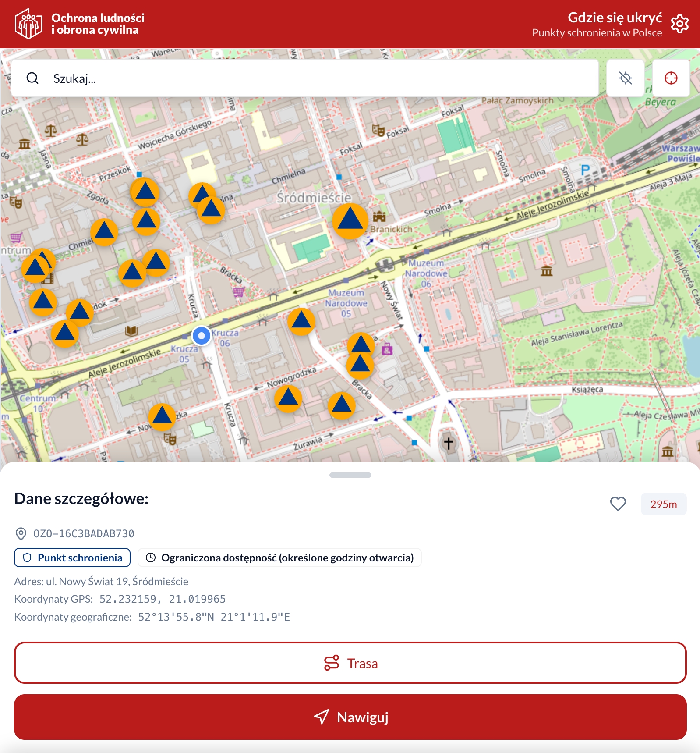This screenshot has width=700, height=753.
Task: Open settings with the gear icon
Action: click(679, 24)
